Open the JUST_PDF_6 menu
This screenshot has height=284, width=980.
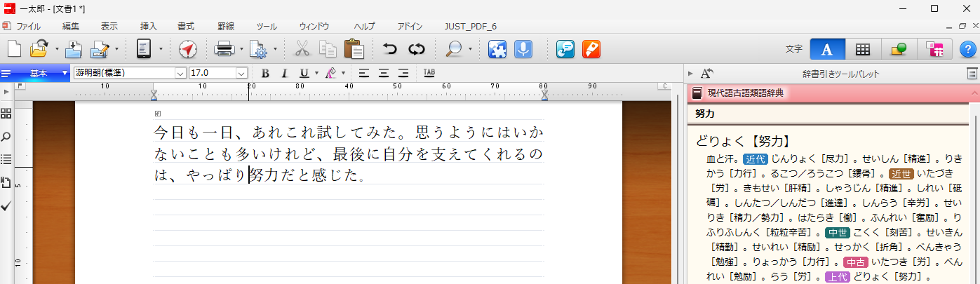470,27
